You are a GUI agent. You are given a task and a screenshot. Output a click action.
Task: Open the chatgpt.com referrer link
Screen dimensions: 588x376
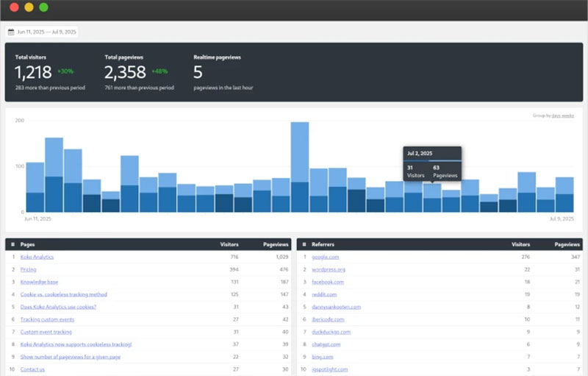coord(326,344)
